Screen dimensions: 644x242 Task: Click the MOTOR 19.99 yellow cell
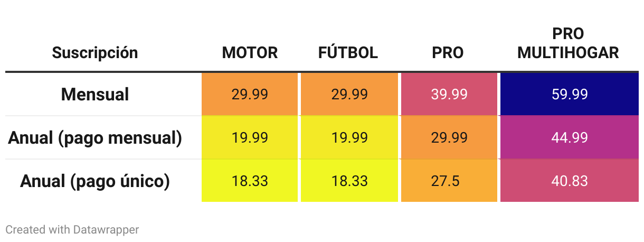250,137
